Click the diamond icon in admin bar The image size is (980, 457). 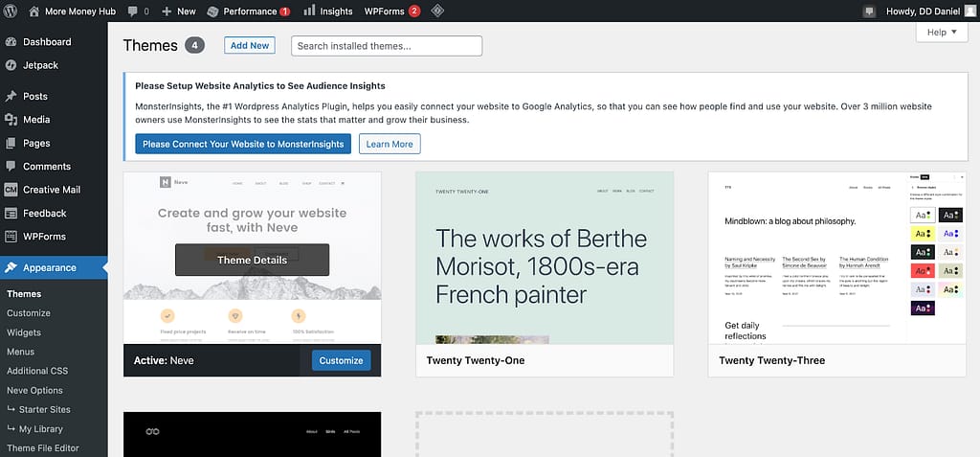click(436, 11)
